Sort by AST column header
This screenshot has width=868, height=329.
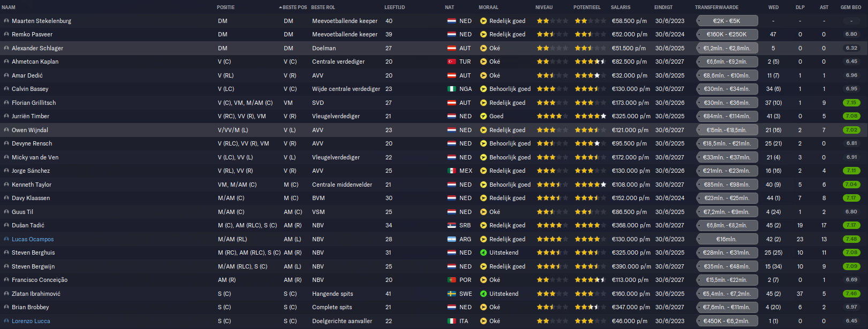coord(824,7)
